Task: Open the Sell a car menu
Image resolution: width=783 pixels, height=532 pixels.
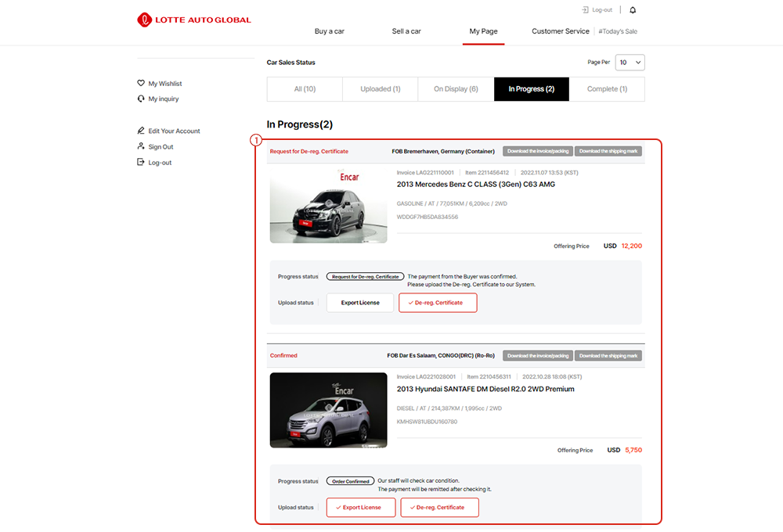Action: click(x=406, y=31)
